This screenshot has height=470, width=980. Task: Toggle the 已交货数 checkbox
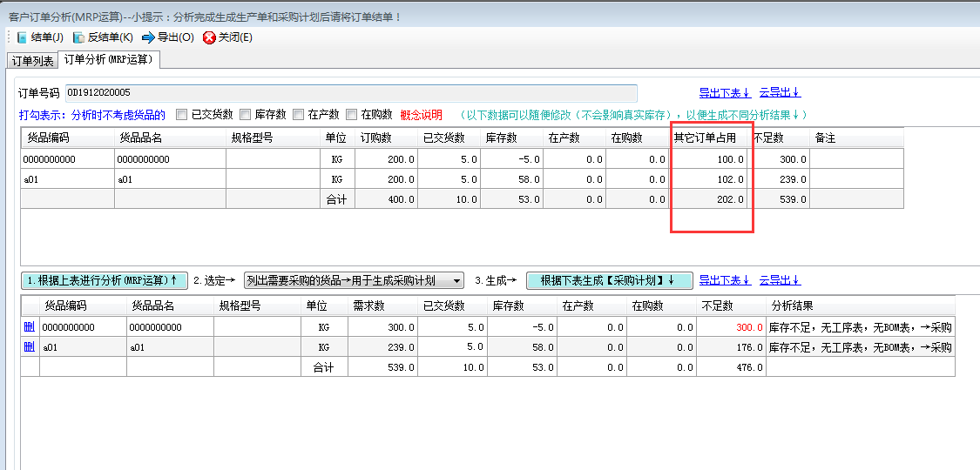pyautogui.click(x=182, y=114)
